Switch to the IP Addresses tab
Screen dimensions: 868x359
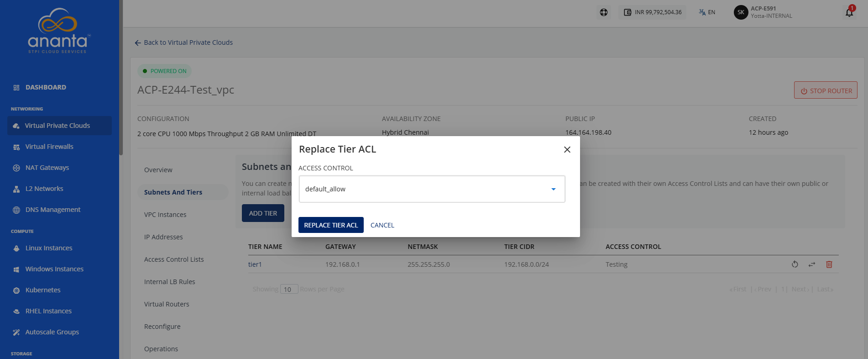pos(163,237)
